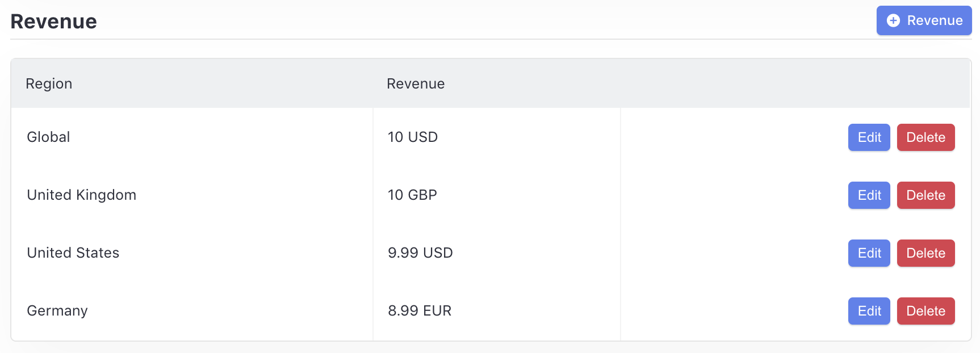Select the United States region cell

click(73, 253)
